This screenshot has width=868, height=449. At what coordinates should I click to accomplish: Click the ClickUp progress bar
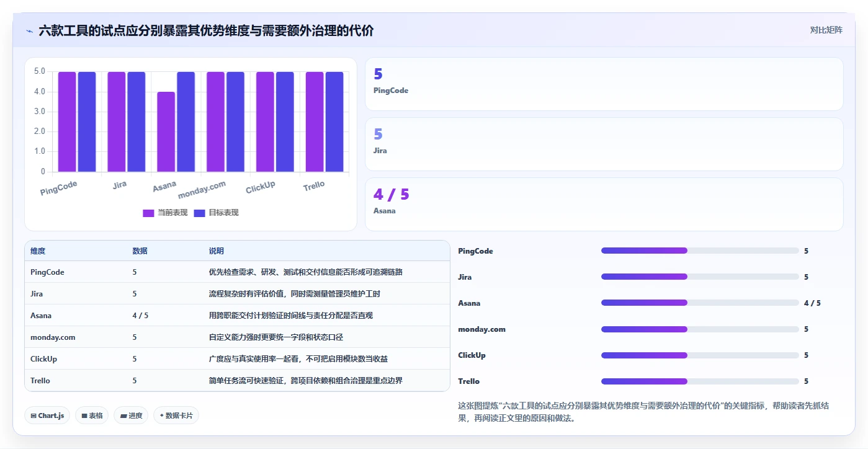pyautogui.click(x=700, y=355)
